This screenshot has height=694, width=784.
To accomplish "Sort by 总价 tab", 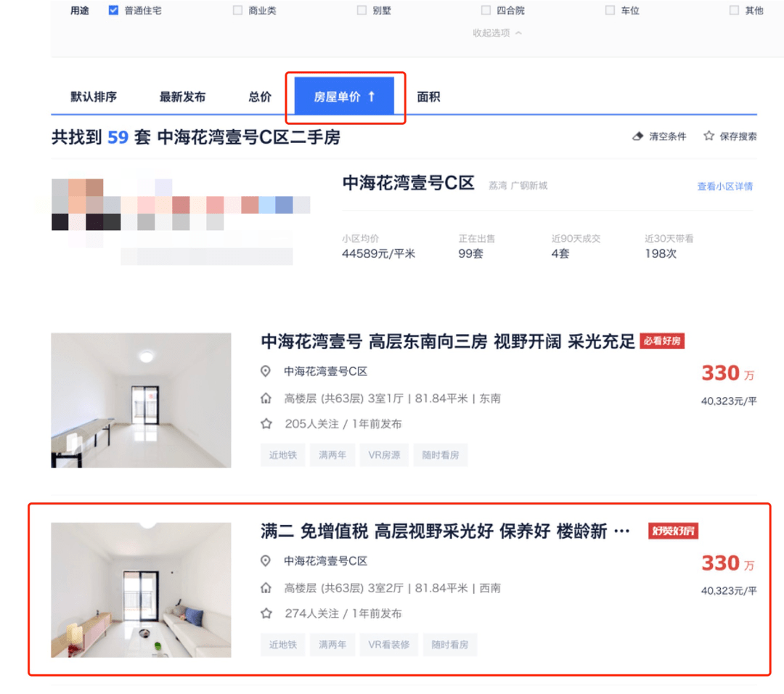I will tap(260, 97).
